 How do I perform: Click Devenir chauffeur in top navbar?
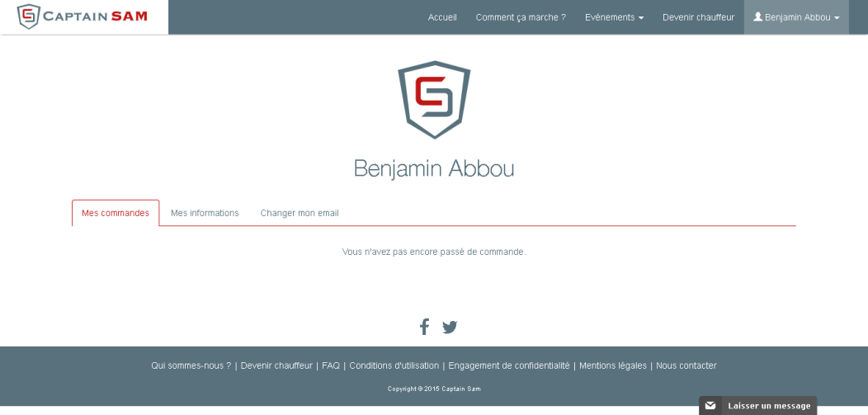699,17
